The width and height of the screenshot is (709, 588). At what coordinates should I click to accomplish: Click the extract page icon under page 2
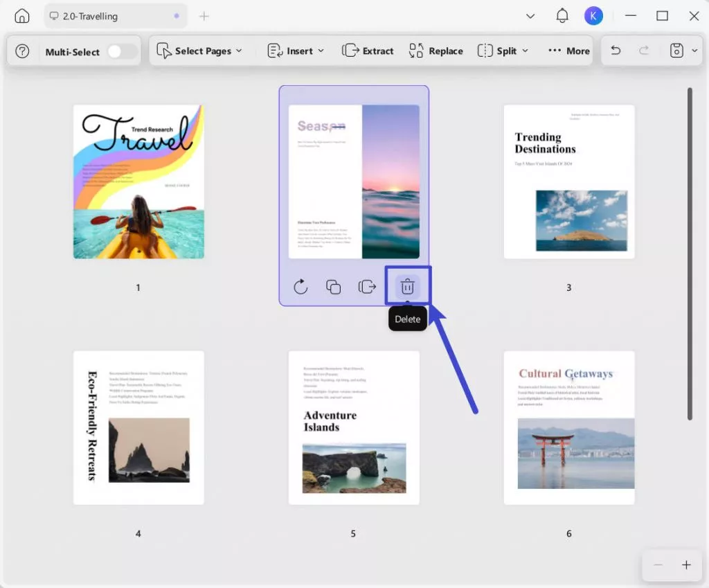pyautogui.click(x=367, y=287)
